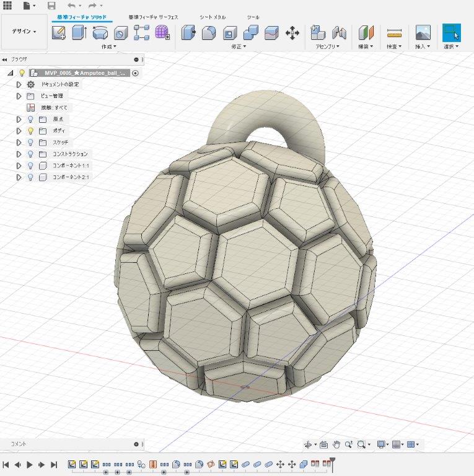Click the Select tool icon
This screenshot has width=474, height=476.
(x=452, y=32)
